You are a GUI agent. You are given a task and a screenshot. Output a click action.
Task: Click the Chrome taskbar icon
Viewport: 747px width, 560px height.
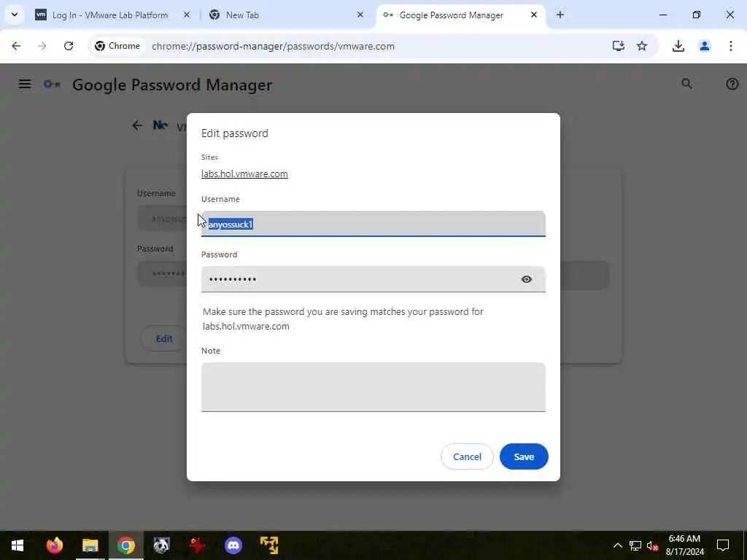tap(126, 545)
